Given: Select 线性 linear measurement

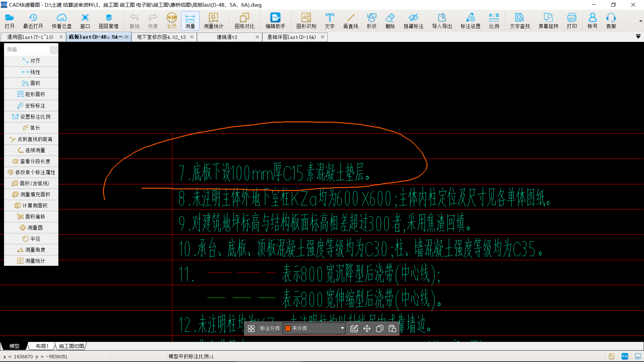Looking at the screenshot, I should tap(31, 72).
